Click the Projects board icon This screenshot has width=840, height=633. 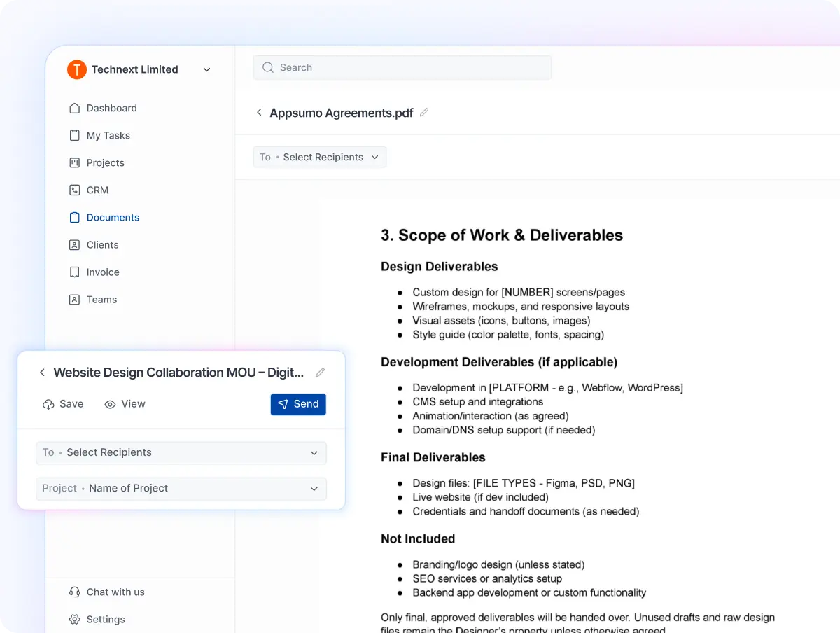click(75, 162)
